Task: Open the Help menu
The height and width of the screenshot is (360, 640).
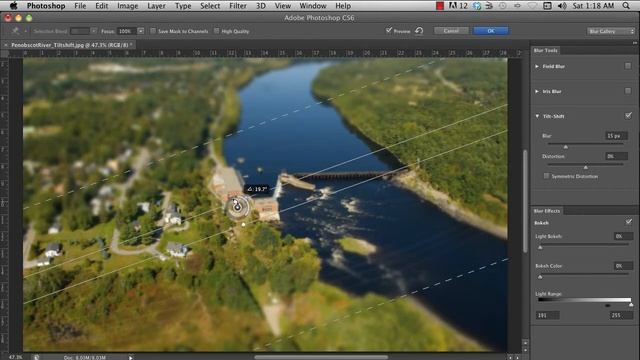Action: (343, 6)
